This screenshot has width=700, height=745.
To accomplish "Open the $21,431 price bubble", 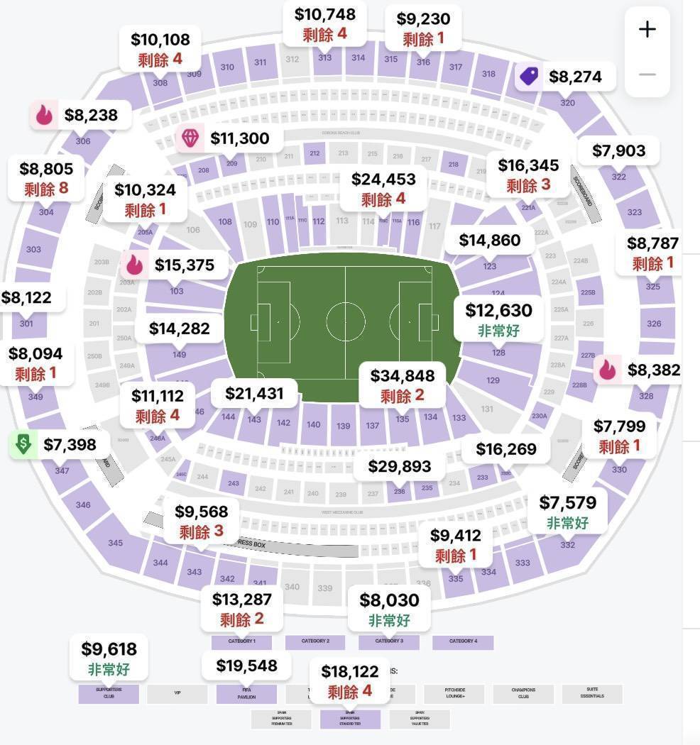I will click(254, 393).
